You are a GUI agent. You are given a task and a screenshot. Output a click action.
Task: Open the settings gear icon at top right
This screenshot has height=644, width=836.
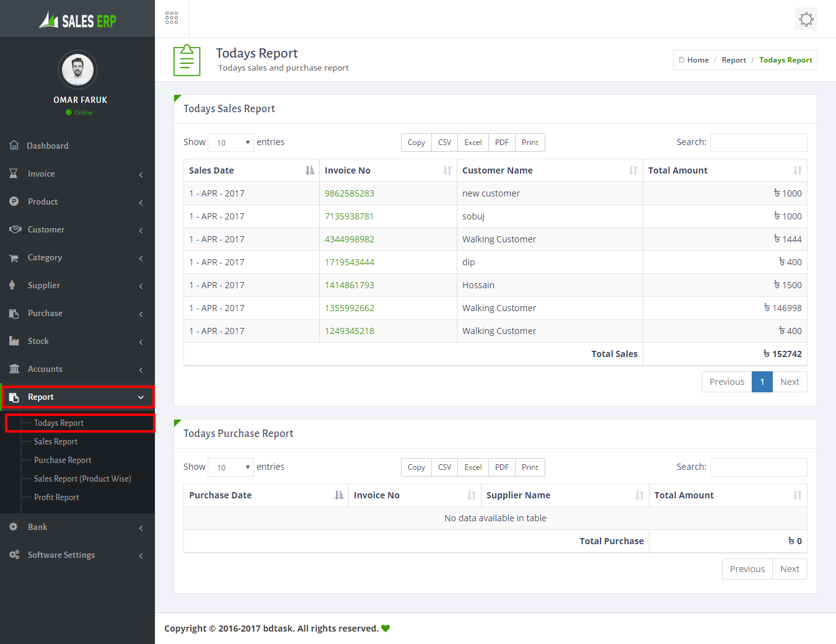[806, 19]
